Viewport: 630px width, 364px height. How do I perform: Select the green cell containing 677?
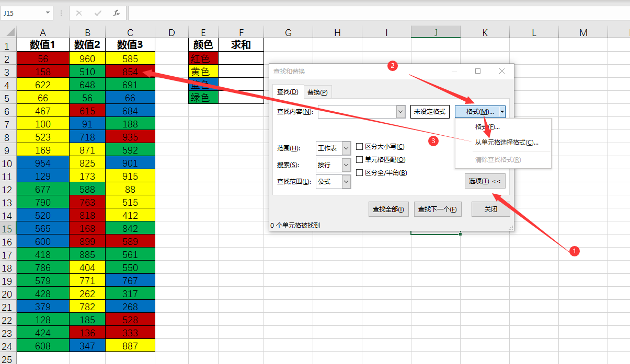pos(43,189)
